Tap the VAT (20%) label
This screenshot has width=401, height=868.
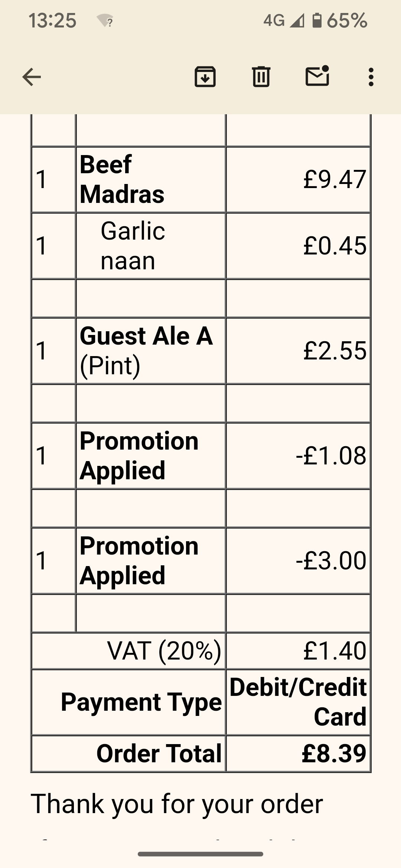point(164,651)
